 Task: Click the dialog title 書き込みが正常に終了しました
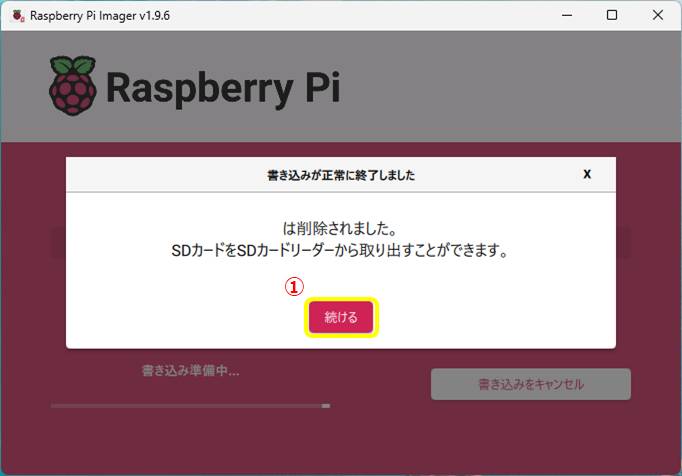341,175
